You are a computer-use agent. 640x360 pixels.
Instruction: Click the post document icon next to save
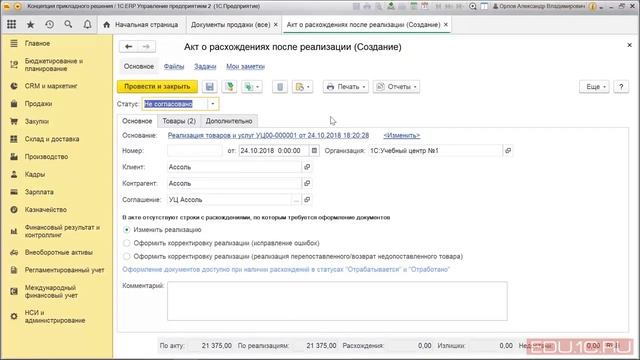230,87
